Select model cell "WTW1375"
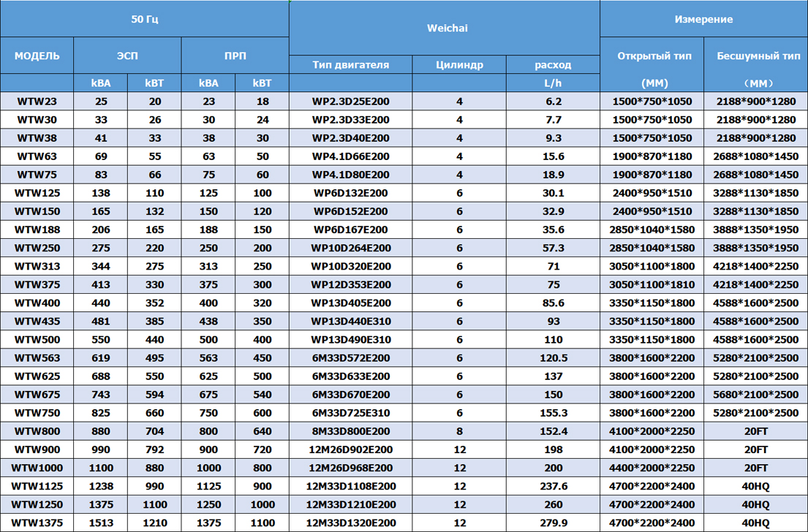 point(37,523)
